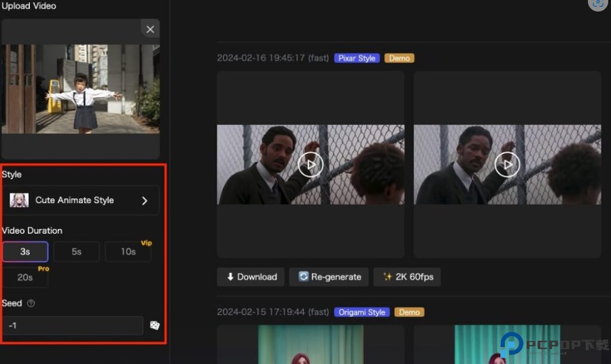Click the timestamp 2024-02-15 17:19:44 (fast)
Viewport: 611px width, 364px height.
[273, 312]
